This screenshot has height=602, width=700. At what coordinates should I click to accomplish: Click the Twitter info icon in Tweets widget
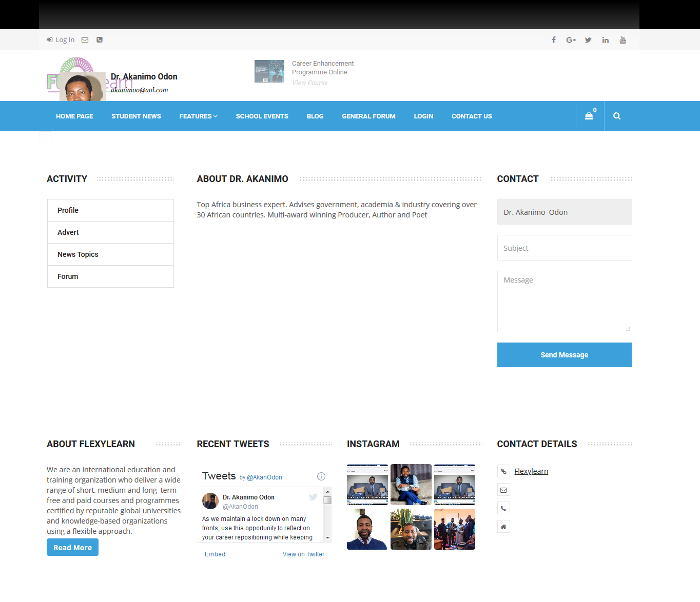click(321, 476)
